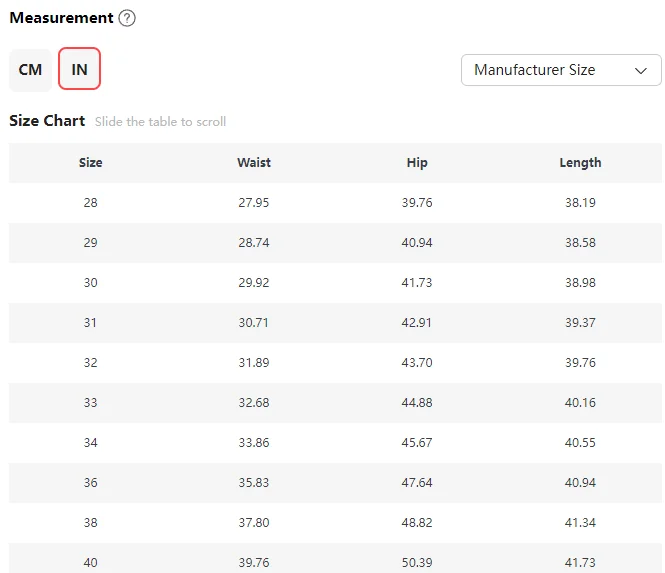The width and height of the screenshot is (665, 573).
Task: Click the Length column header
Action: 580,162
